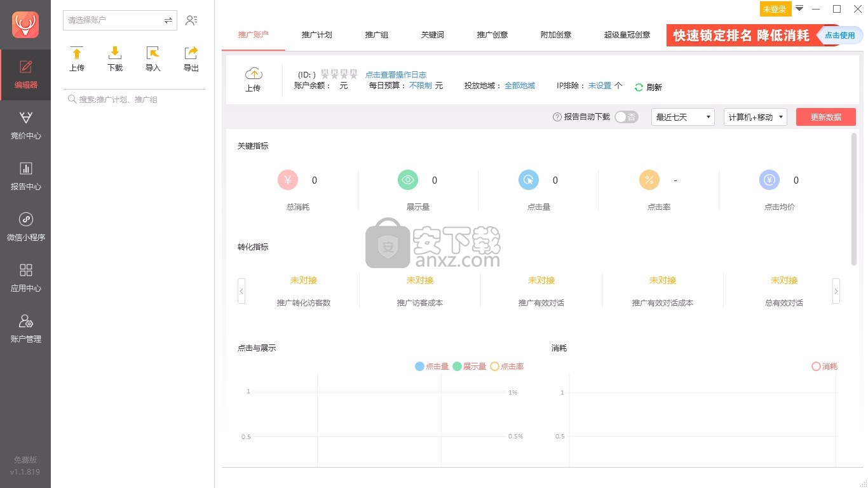Screen dimensions: 868x488
Task: Toggle 点击量 series in chart legend
Action: pyautogui.click(x=432, y=366)
